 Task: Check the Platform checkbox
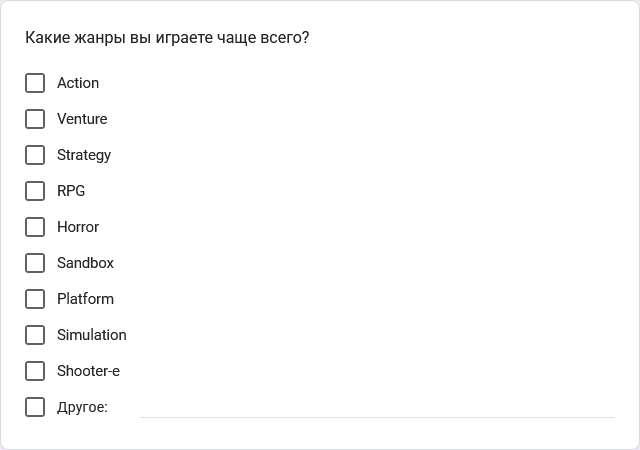[35, 299]
